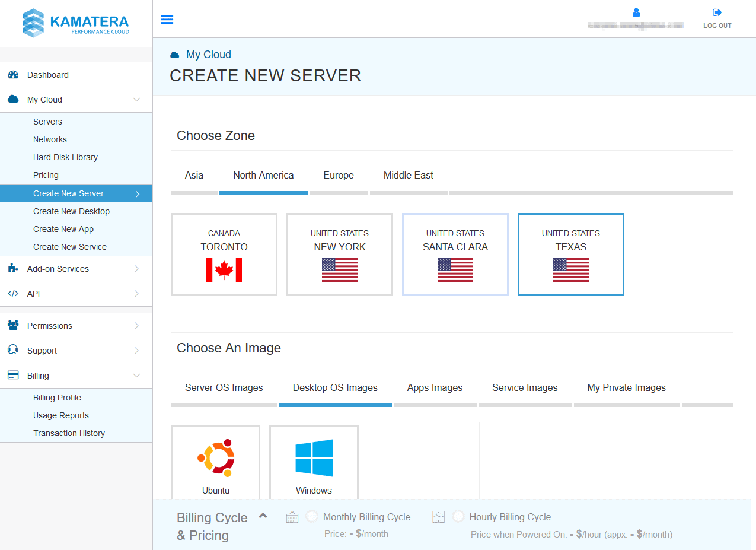Switch to the North America zone tab
Image resolution: width=756 pixels, height=550 pixels.
263,176
